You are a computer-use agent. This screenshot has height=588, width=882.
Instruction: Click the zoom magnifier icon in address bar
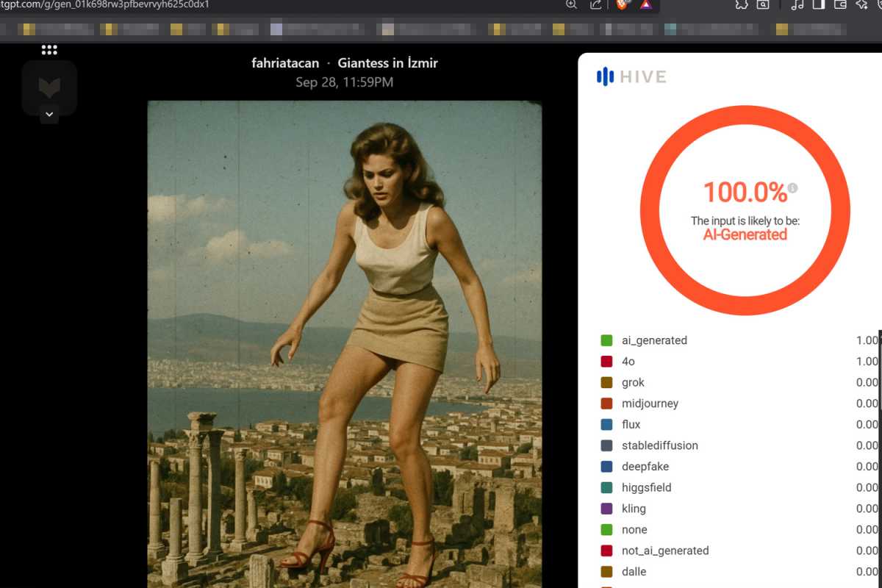[571, 4]
